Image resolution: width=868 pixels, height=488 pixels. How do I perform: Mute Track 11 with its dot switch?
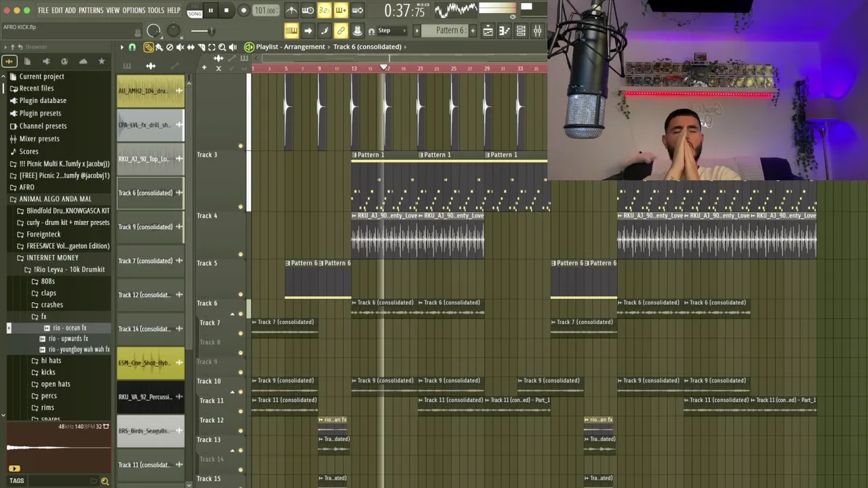point(240,411)
